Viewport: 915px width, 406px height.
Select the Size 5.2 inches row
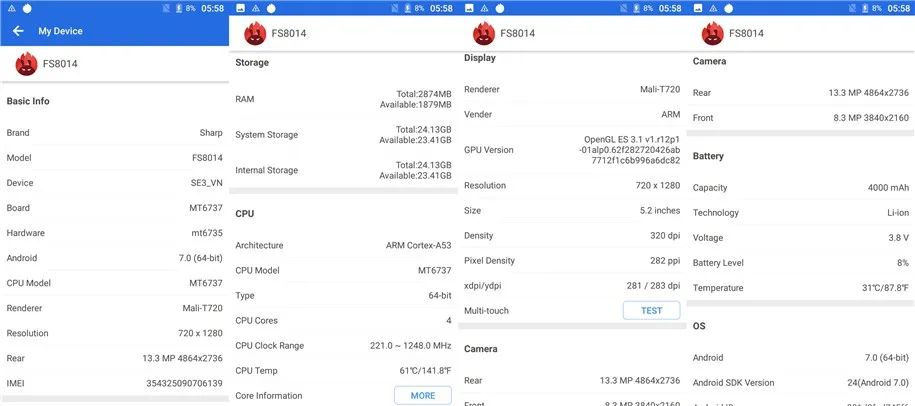click(x=572, y=211)
